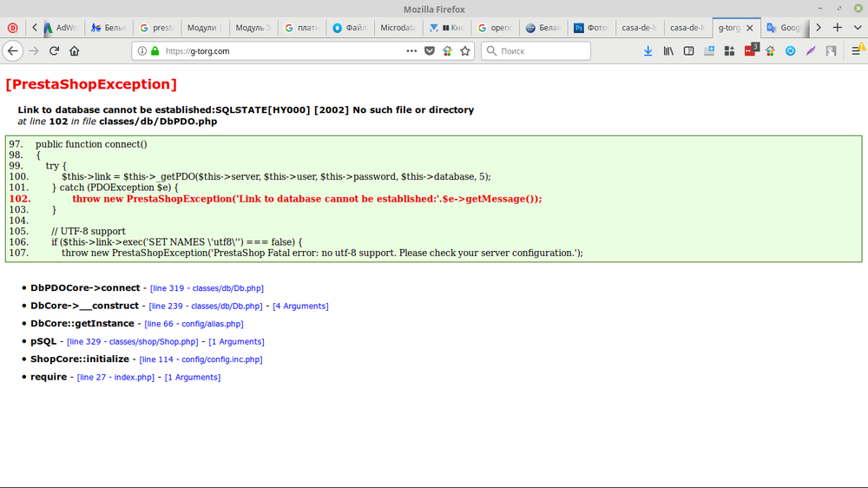Switch to the first casa-de-lu tab
The image size is (868, 488).
(640, 28)
